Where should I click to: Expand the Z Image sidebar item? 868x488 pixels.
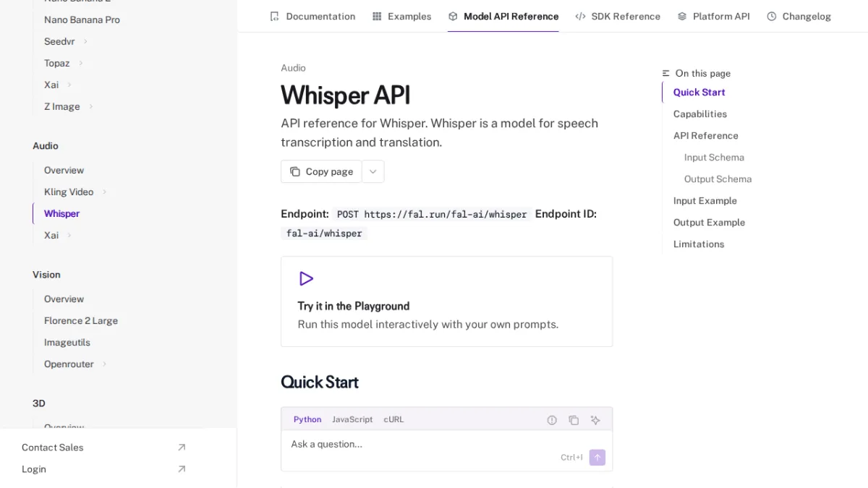coord(91,106)
